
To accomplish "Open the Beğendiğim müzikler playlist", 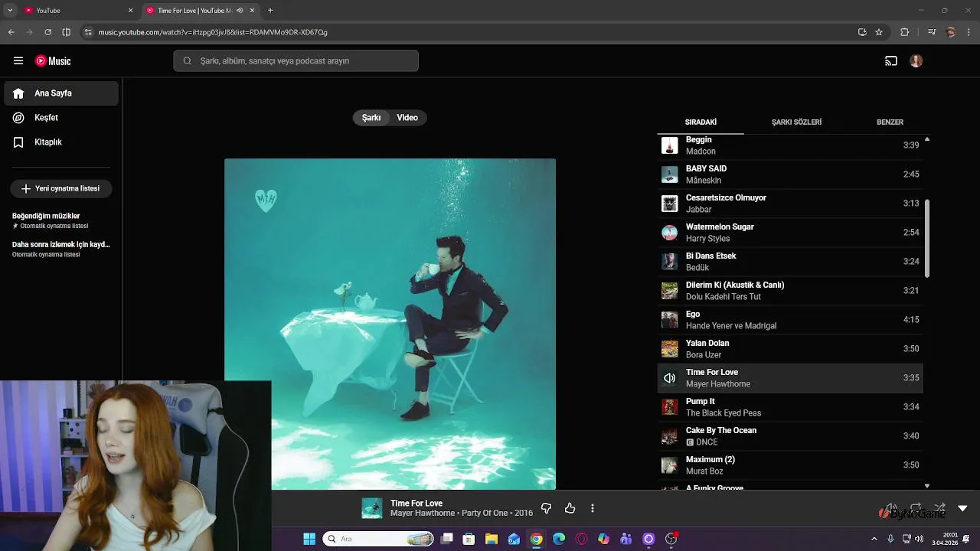I will click(61, 220).
